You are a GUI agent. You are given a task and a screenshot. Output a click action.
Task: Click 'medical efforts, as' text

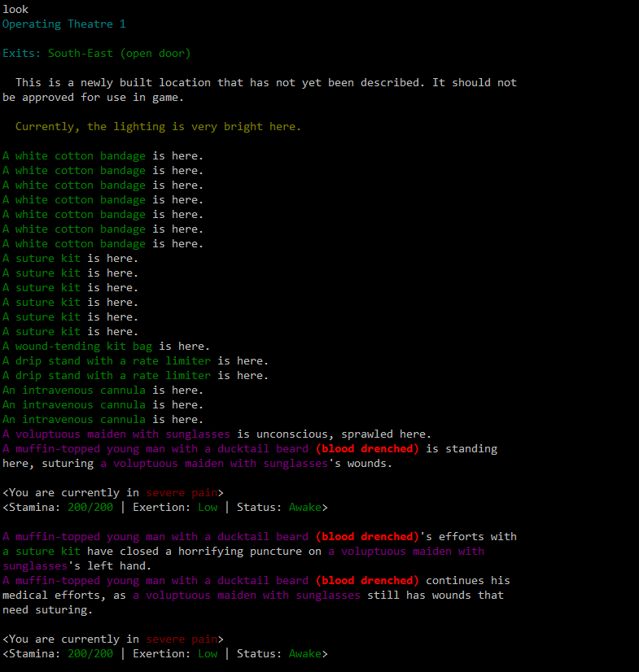(63, 596)
